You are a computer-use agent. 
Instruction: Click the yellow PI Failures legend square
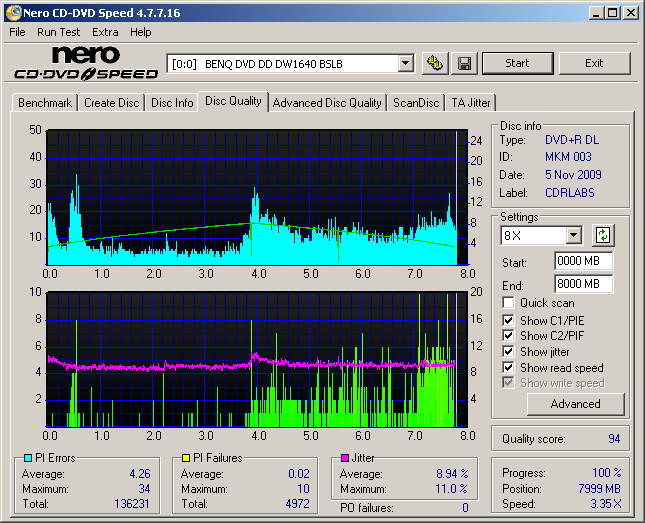pos(186,458)
